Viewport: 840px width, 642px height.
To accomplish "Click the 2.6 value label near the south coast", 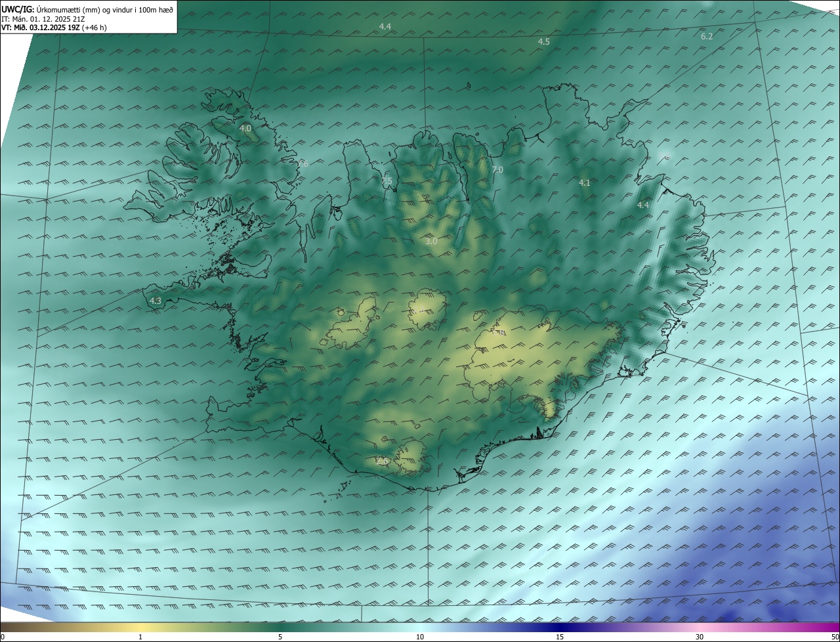I will pos(382,461).
